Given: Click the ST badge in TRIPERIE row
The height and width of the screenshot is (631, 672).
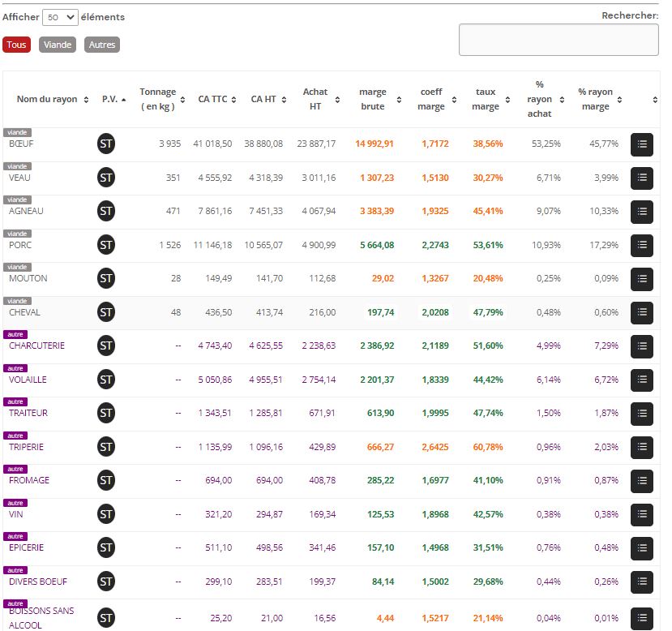Looking at the screenshot, I should coord(106,447).
